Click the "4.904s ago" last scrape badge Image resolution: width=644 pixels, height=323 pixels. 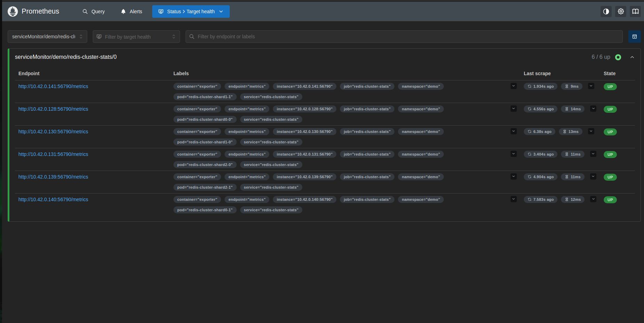[x=540, y=177]
